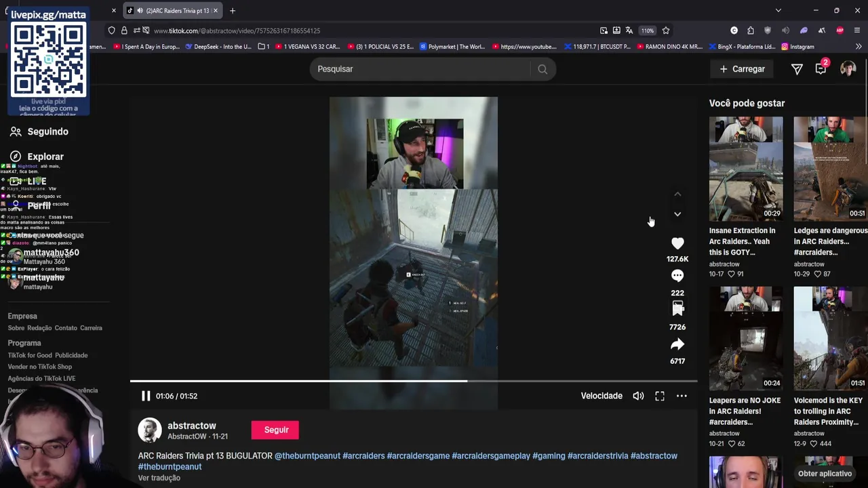This screenshot has height=488, width=868.
Task: Click the search magnifier icon
Action: [542, 69]
